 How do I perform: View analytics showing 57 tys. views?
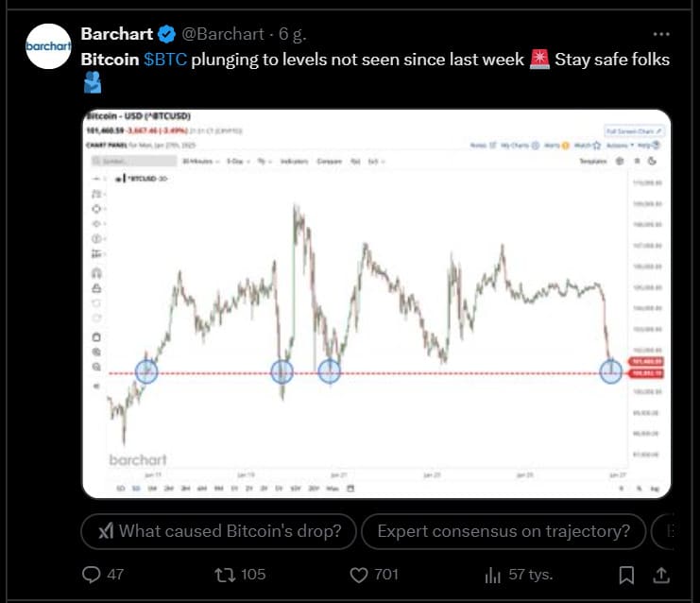click(492, 575)
